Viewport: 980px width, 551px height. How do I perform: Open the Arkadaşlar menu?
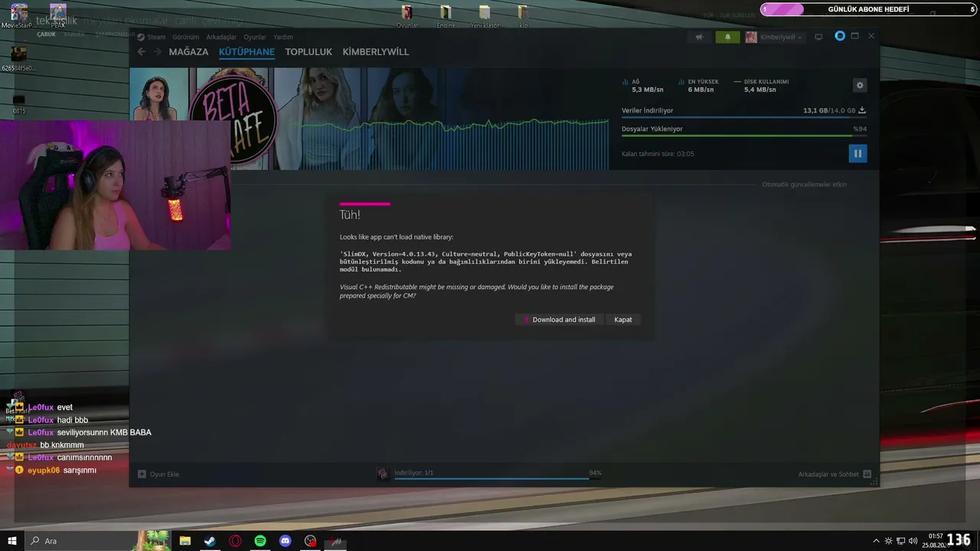pos(221,37)
